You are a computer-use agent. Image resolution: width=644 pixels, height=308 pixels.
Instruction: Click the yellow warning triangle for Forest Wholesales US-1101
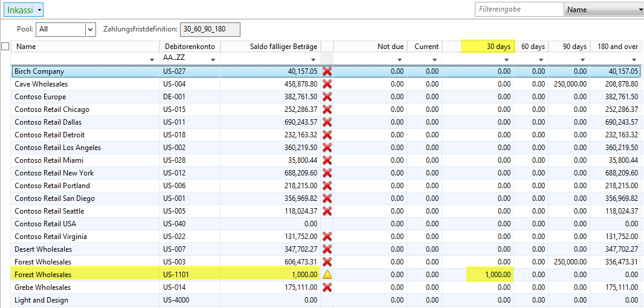coord(327,275)
